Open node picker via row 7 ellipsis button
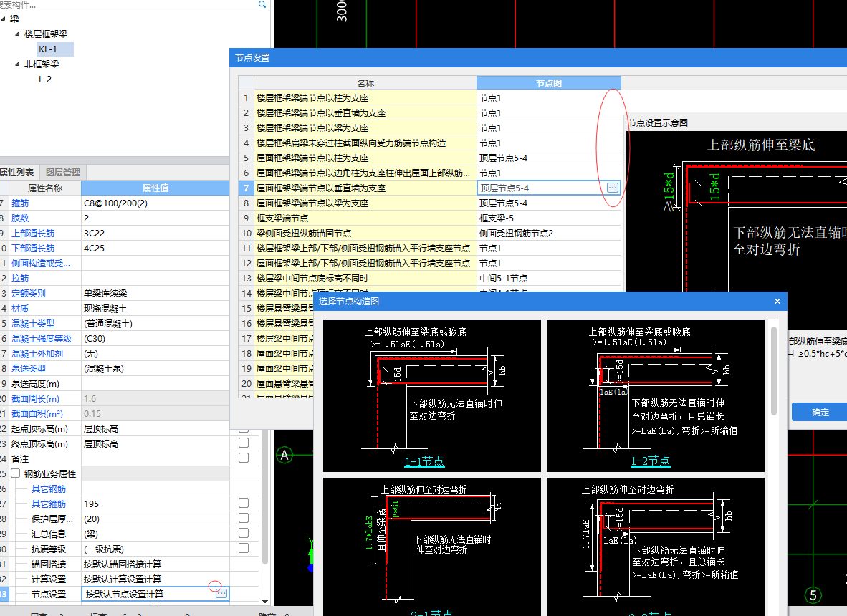 tap(612, 188)
